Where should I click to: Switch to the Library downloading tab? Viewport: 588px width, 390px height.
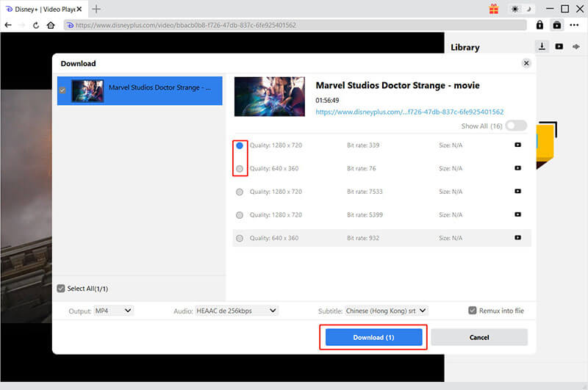[x=542, y=46]
